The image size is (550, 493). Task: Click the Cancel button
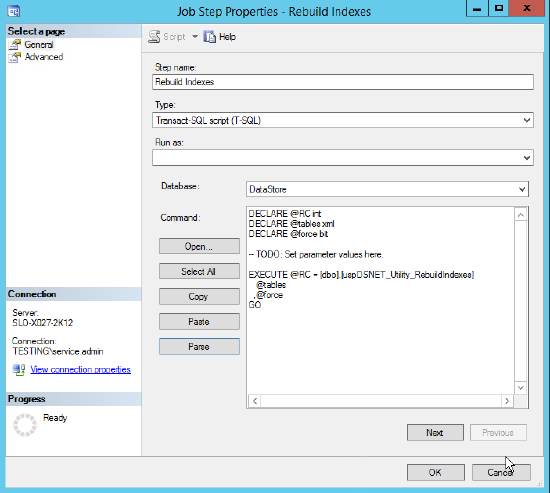pos(501,473)
